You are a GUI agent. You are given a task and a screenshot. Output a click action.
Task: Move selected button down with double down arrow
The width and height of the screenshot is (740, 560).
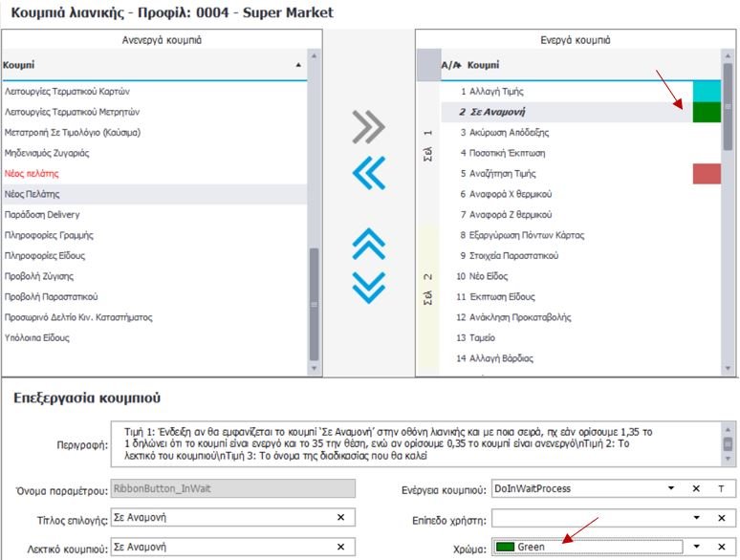pyautogui.click(x=368, y=287)
